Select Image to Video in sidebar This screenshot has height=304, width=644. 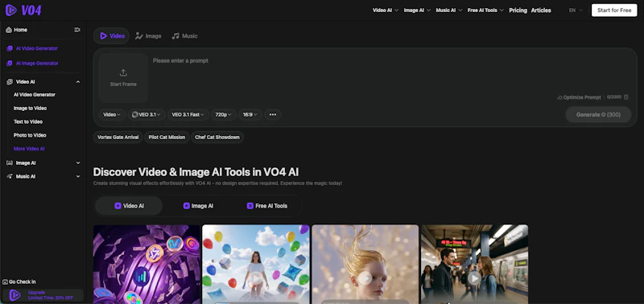click(30, 109)
